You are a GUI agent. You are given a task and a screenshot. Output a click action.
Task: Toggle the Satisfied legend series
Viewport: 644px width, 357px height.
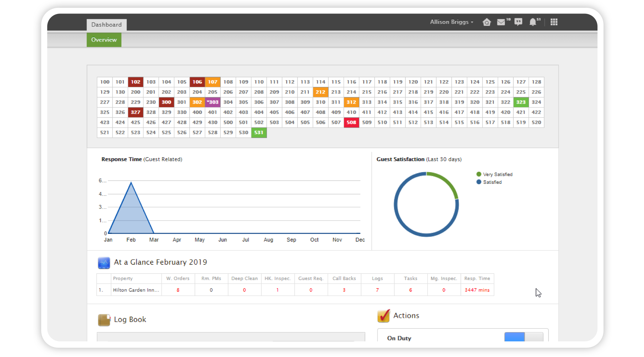[x=492, y=182]
